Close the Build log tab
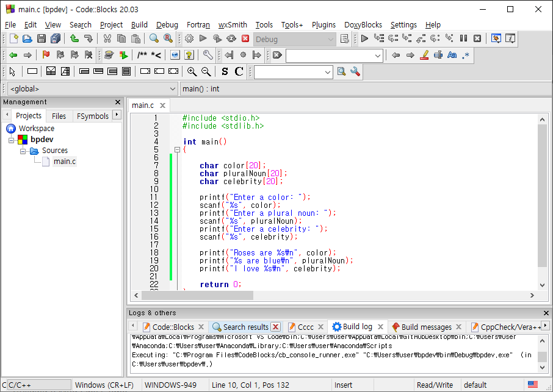The height and width of the screenshot is (392, 553). [380, 327]
